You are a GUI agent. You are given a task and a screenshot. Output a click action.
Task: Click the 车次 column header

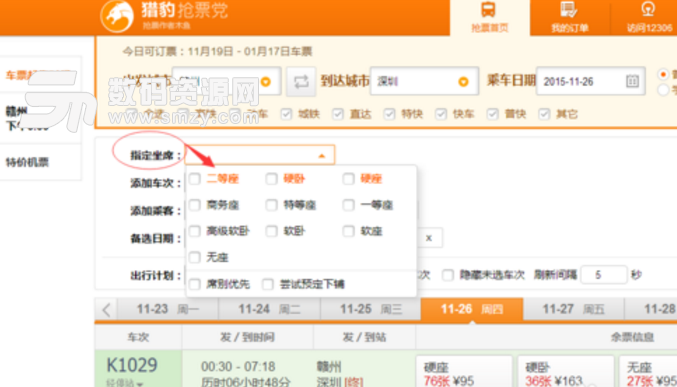tap(138, 337)
